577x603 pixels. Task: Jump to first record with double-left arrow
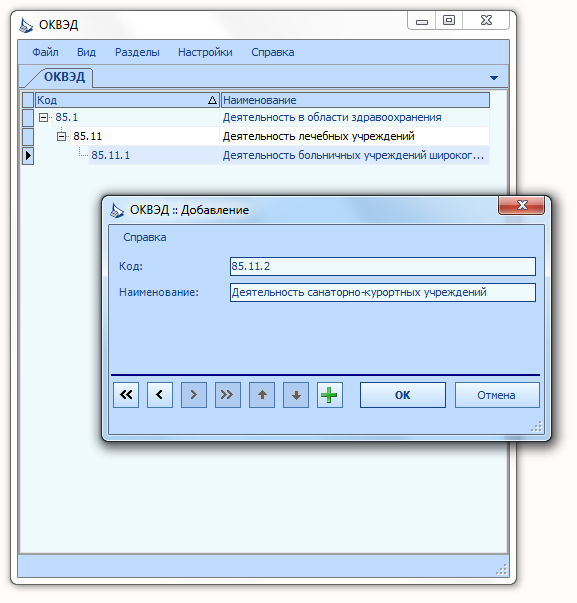pos(126,395)
